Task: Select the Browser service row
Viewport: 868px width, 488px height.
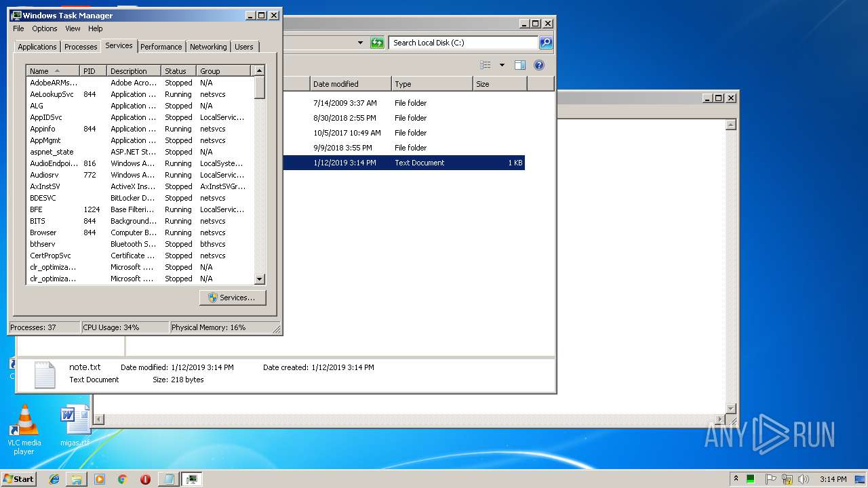Action: click(140, 232)
